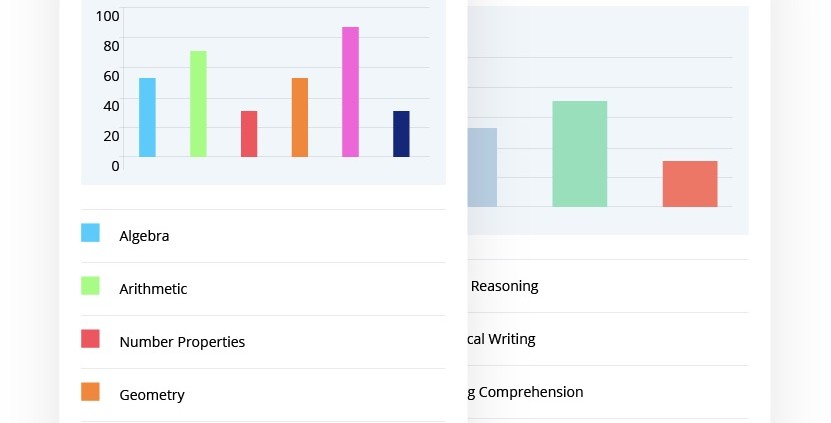Choose the Geometry legend label

152,395
